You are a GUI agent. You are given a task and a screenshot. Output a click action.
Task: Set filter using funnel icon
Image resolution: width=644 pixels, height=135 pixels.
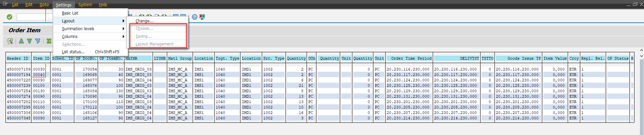pos(38,41)
